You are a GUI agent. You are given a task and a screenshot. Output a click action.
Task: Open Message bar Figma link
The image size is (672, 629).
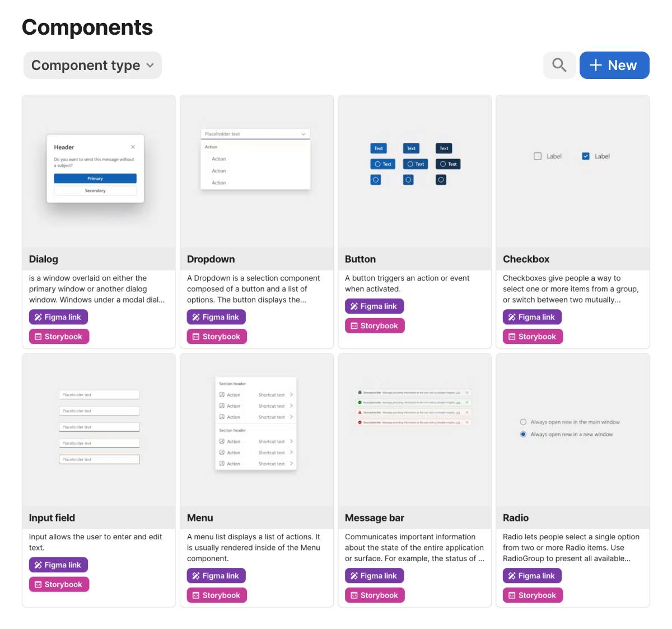374,576
